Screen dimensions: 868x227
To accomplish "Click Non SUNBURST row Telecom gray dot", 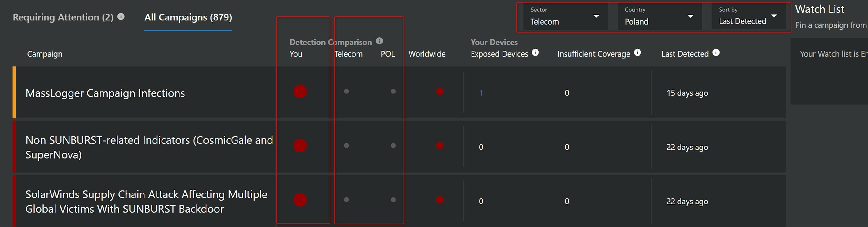I will point(346,146).
